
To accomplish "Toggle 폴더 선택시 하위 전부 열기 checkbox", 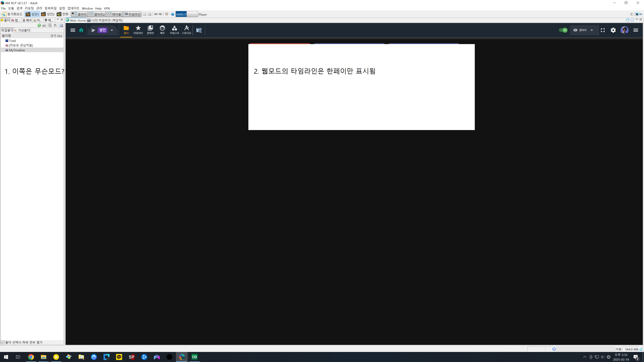I will [3, 342].
